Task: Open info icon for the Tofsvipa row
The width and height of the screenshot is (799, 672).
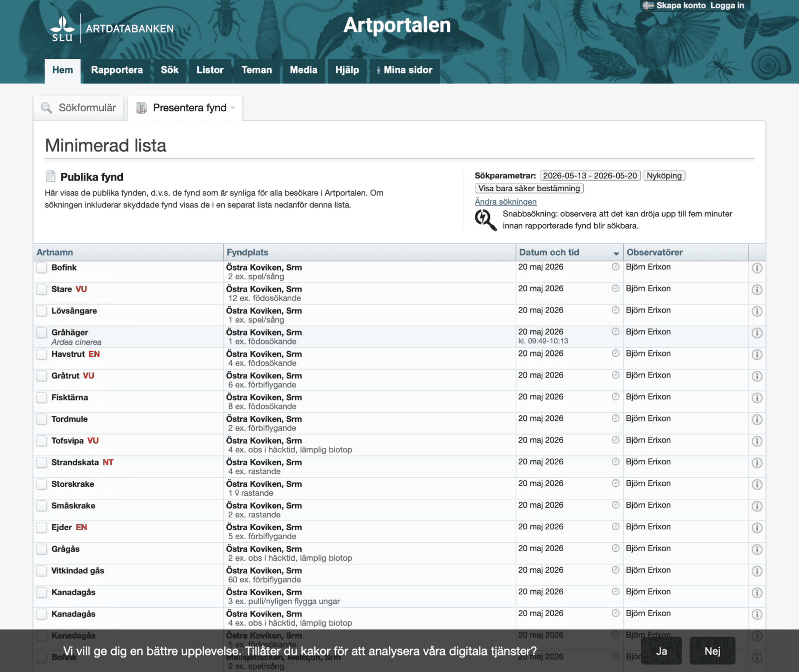Action: [x=757, y=441]
